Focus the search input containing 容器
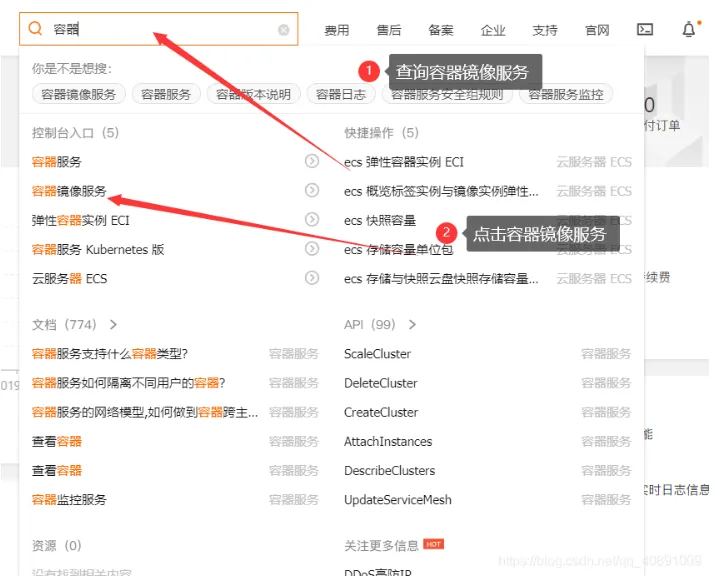Image resolution: width=723 pixels, height=581 pixels. pyautogui.click(x=159, y=29)
